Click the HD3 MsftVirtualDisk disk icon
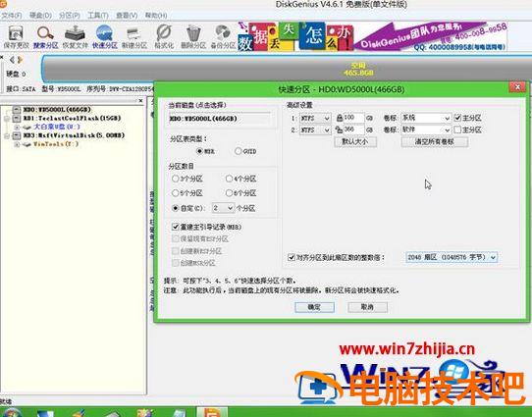The image size is (532, 417). point(17,135)
